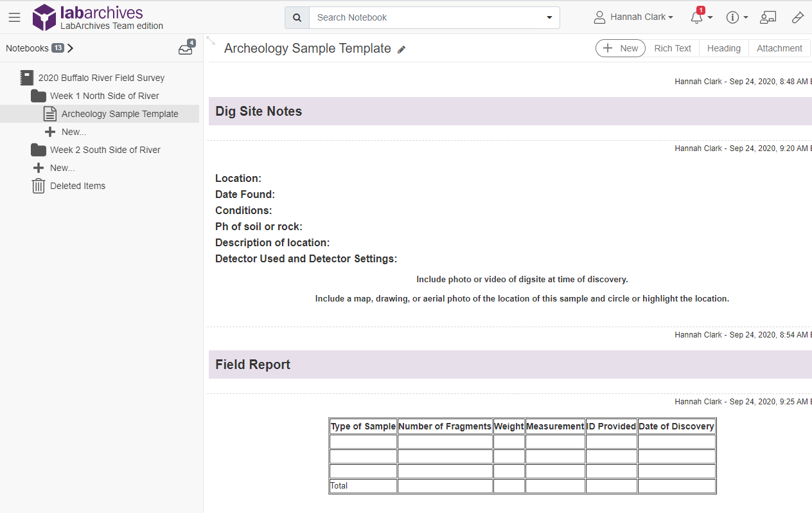Image resolution: width=812 pixels, height=513 pixels.
Task: Toggle full-width page expand arrows
Action: pyautogui.click(x=211, y=40)
